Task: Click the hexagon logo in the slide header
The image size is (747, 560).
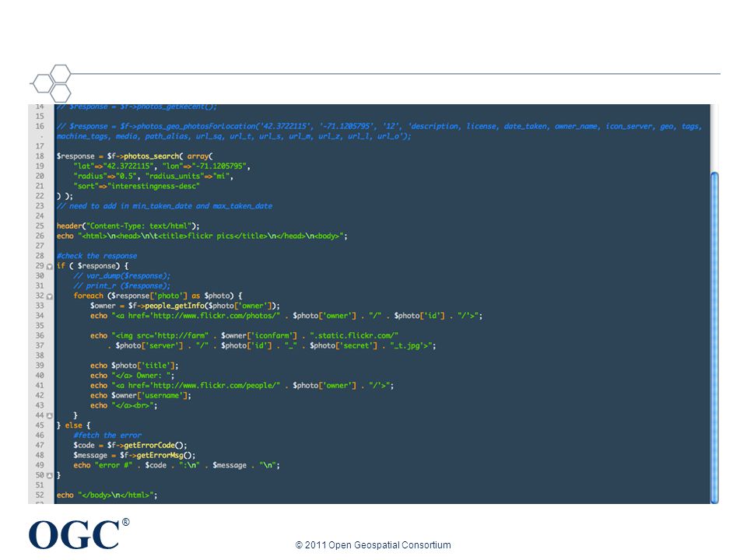Action: click(51, 83)
